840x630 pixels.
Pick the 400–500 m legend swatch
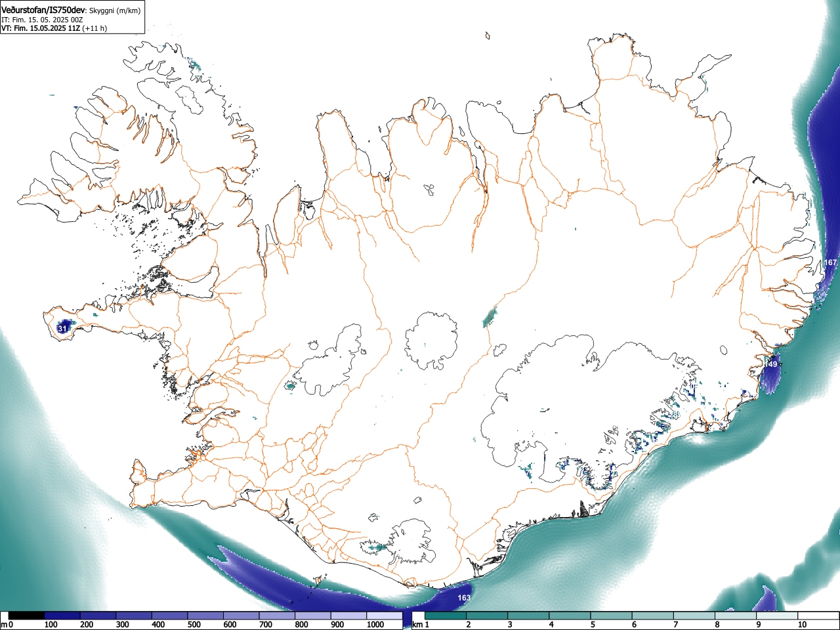pos(169,616)
